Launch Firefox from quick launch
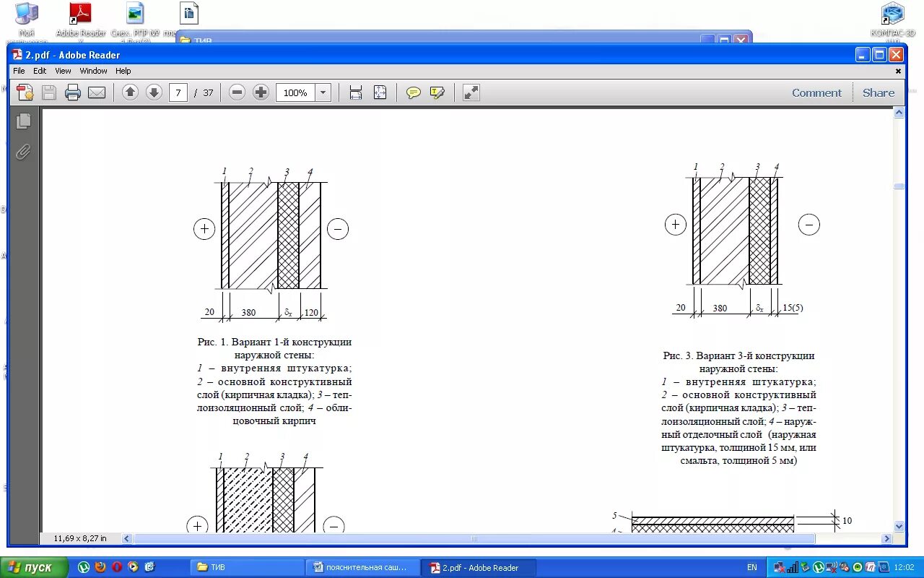924x578 pixels. coord(100,567)
